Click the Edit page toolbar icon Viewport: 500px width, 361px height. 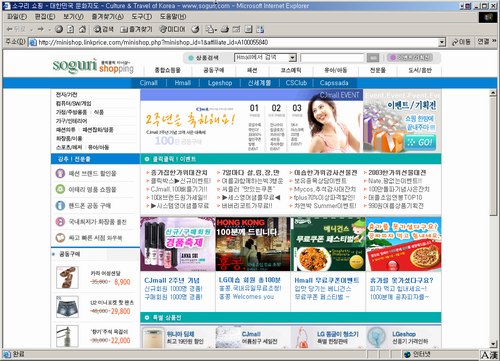236,29
